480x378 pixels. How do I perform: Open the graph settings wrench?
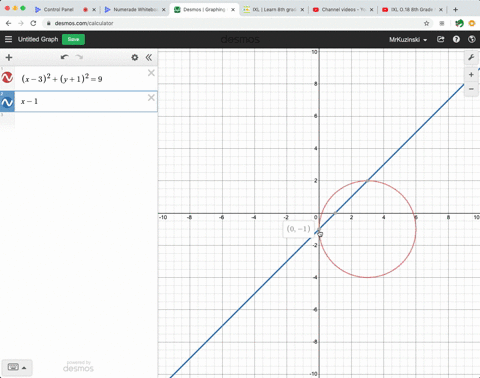[471, 57]
